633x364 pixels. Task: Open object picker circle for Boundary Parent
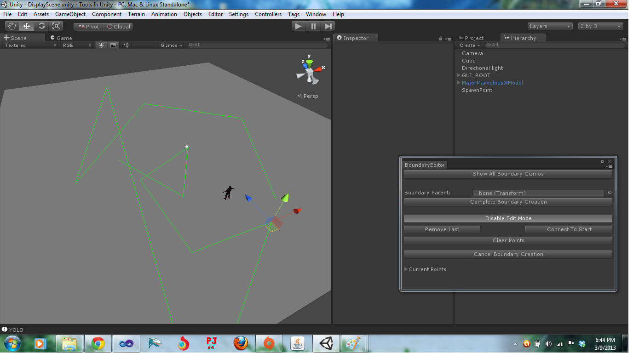tap(610, 193)
